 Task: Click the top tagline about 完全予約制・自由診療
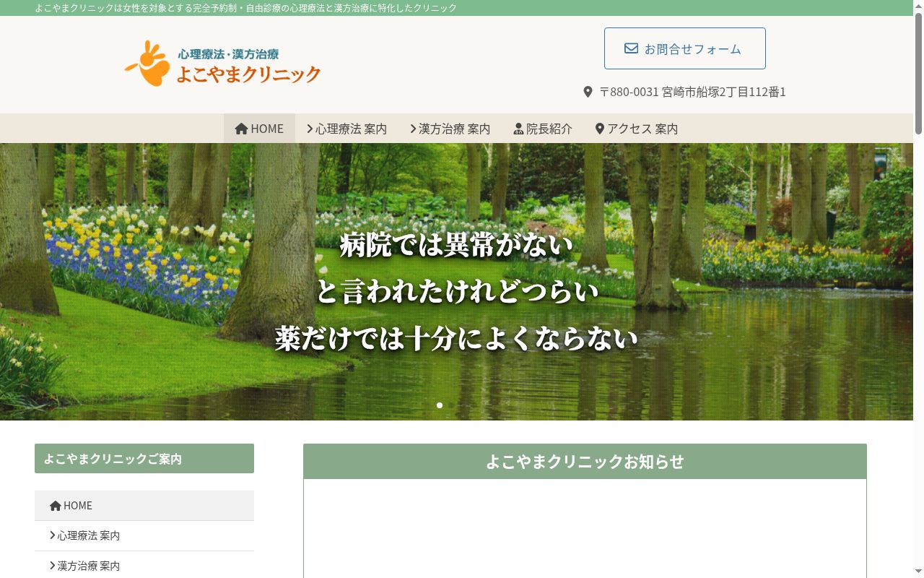click(x=246, y=8)
